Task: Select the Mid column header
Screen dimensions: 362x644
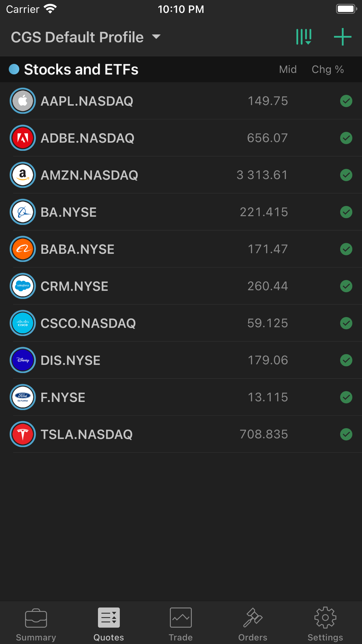Action: coord(288,69)
